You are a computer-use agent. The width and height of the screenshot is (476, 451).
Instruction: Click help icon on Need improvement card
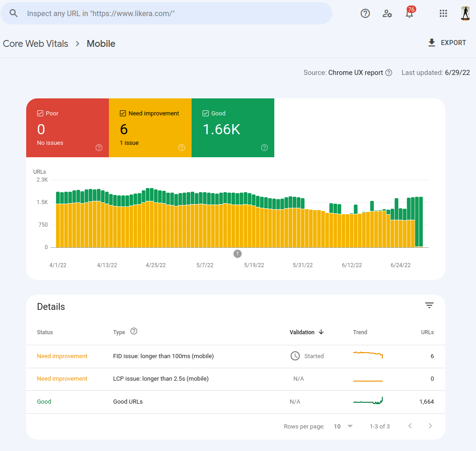coord(181,148)
